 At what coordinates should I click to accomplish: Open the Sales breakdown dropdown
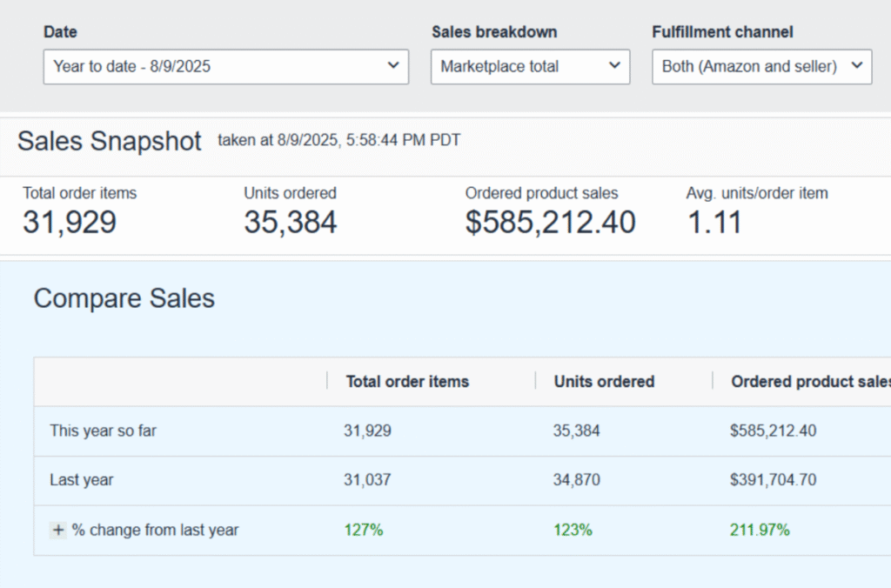(x=530, y=66)
